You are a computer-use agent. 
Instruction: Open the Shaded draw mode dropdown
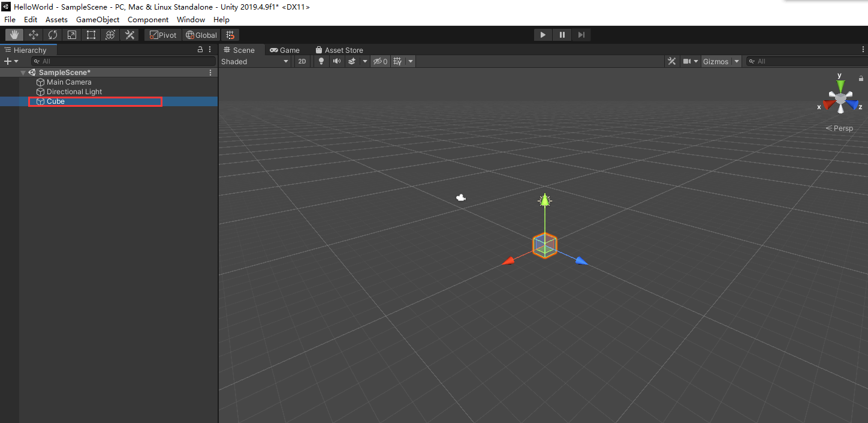[255, 61]
